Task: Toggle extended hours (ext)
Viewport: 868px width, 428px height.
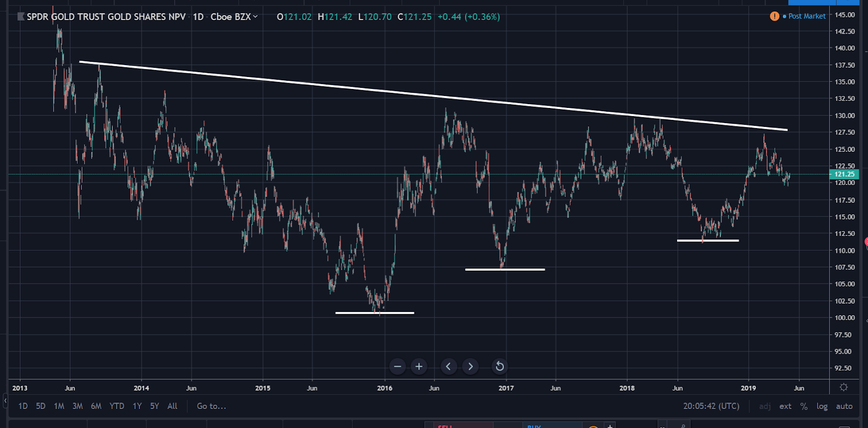Action: (785, 406)
